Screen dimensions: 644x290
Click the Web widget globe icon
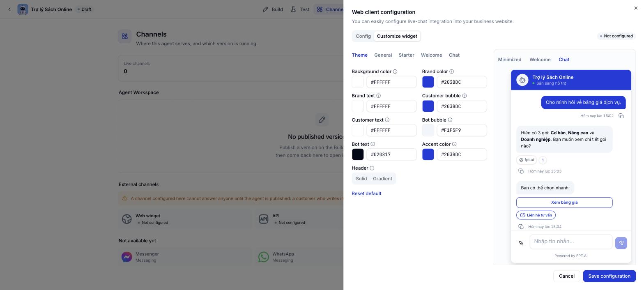pyautogui.click(x=127, y=219)
